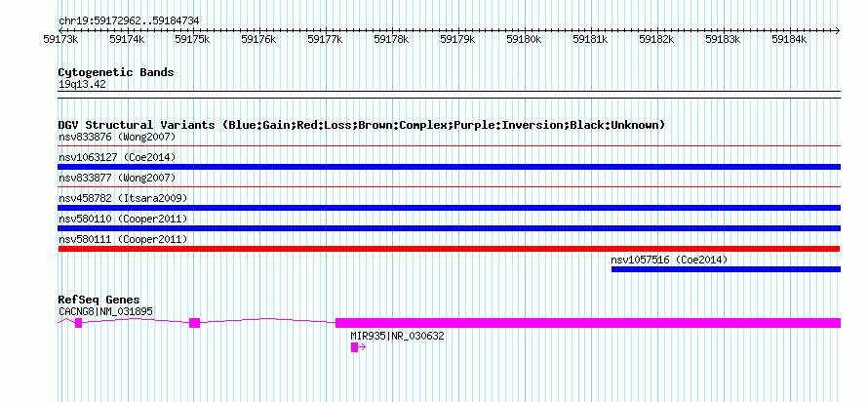The height and width of the screenshot is (402, 868).
Task: Open the nsv833877 (Wong2007) variant label
Action: [117, 178]
